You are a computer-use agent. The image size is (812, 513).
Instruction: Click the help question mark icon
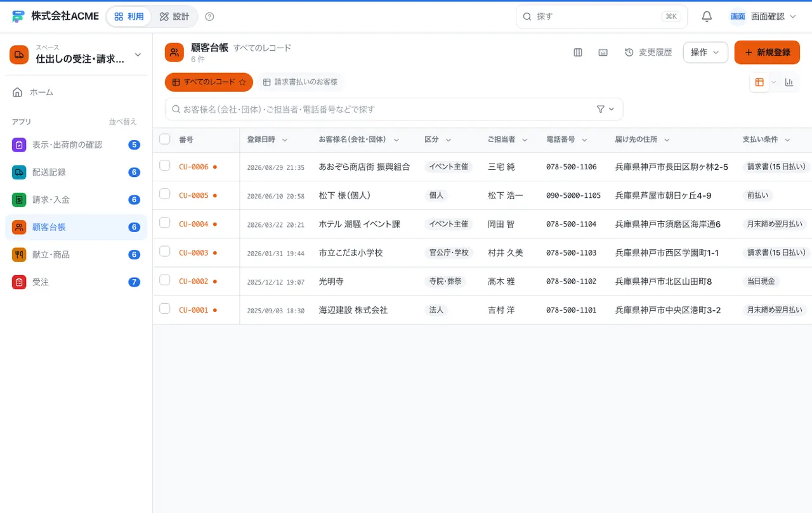[x=210, y=16]
